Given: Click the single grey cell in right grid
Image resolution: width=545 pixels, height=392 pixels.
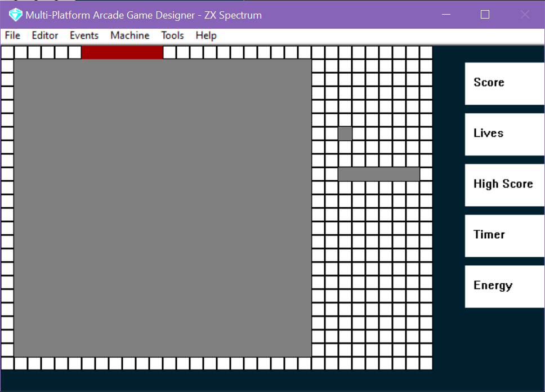Looking at the screenshot, I should 345,133.
